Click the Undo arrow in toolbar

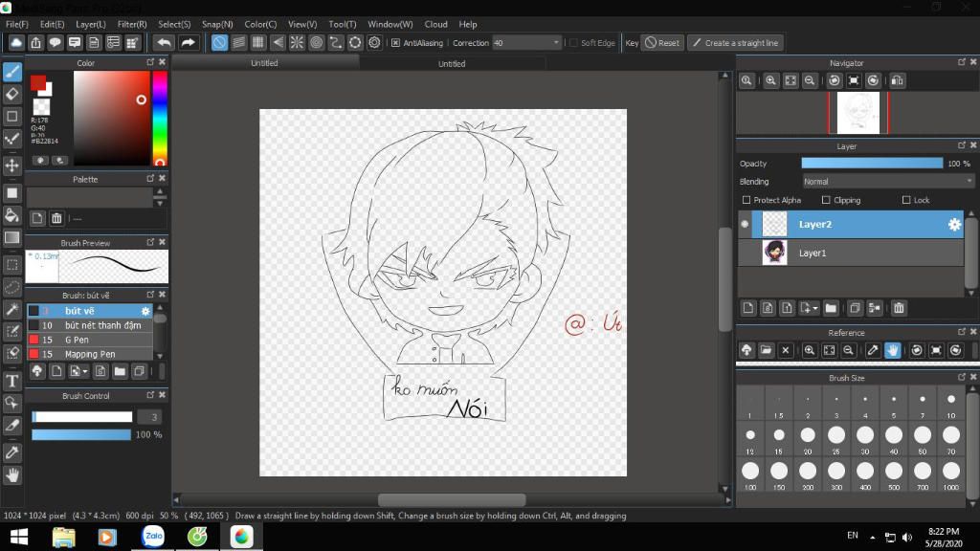pos(165,42)
